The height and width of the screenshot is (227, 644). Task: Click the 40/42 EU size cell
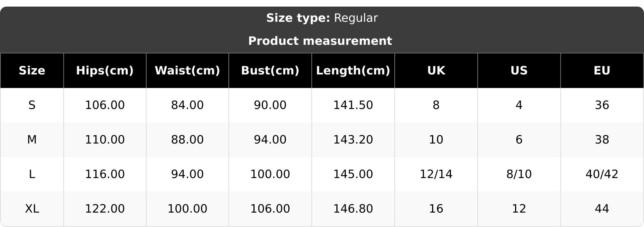click(x=602, y=174)
